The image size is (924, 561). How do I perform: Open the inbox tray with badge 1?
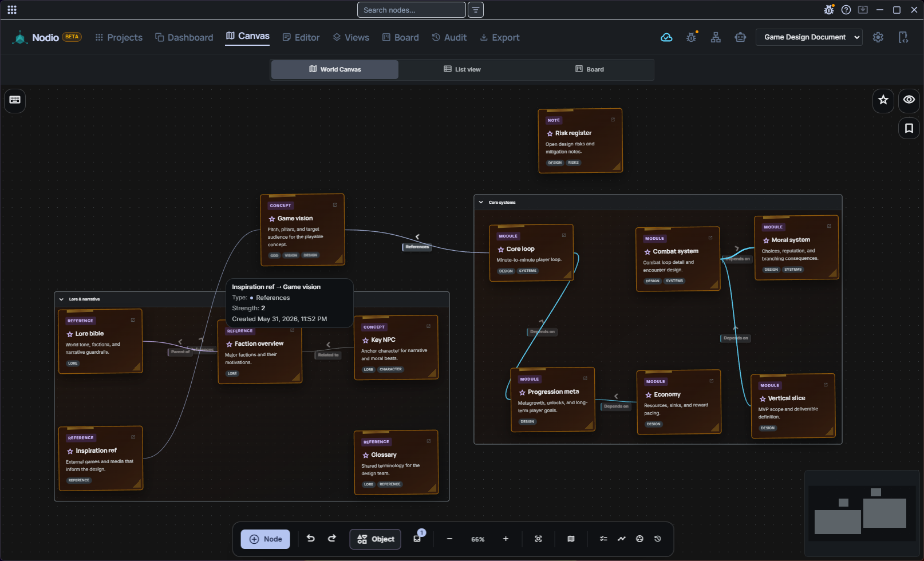tap(417, 538)
